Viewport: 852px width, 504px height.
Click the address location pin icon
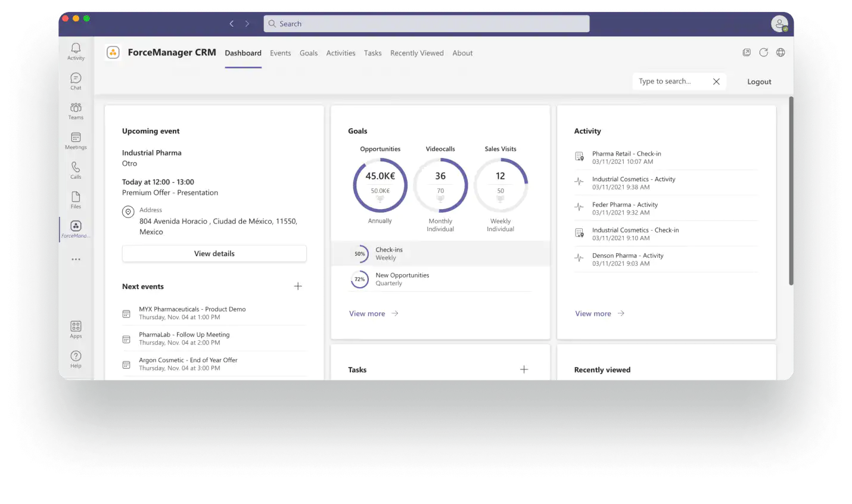(128, 211)
